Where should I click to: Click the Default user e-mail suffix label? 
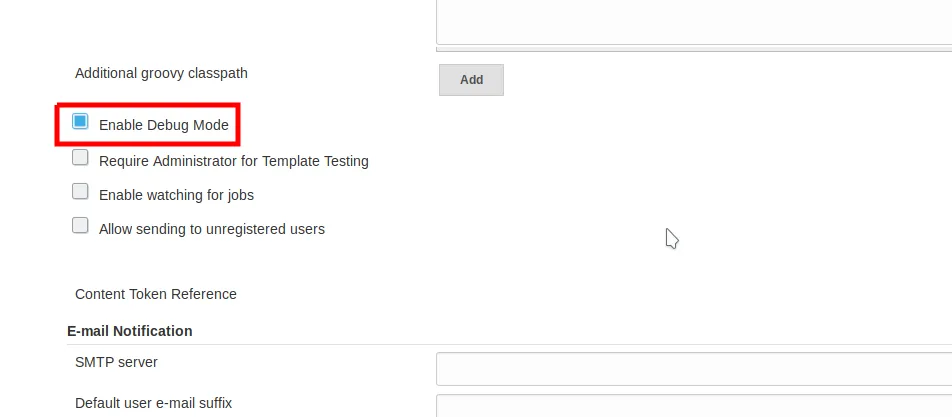tap(153, 403)
